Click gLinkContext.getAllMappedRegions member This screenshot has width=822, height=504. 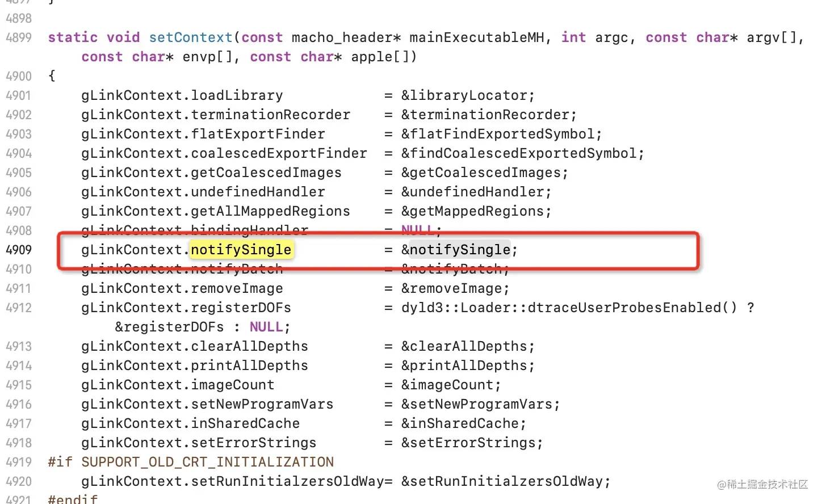216,211
